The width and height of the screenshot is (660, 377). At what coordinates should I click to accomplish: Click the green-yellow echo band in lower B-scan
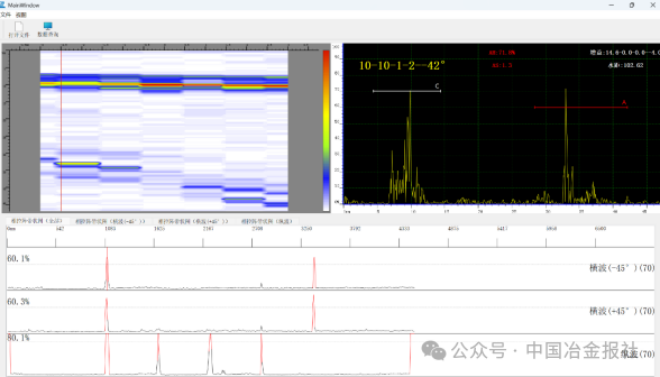point(77,164)
